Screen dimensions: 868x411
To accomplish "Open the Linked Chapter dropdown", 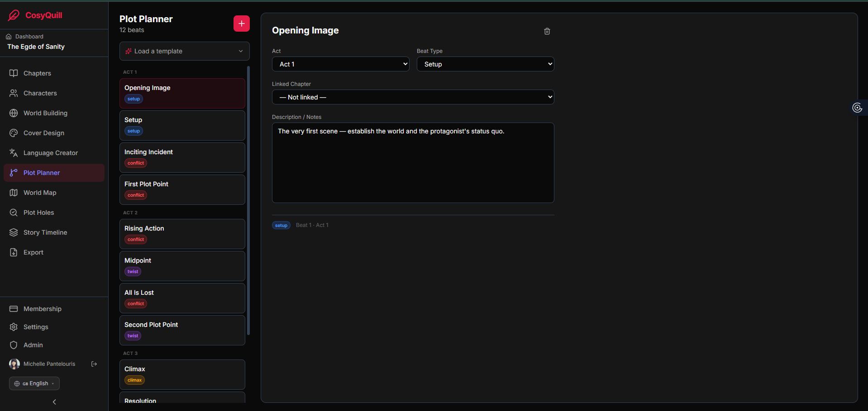I will (413, 97).
